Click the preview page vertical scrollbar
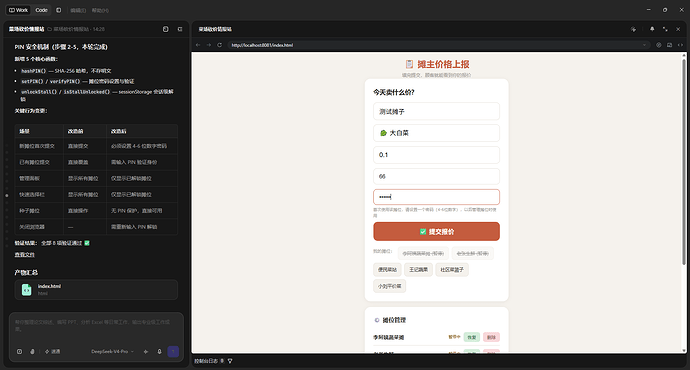The width and height of the screenshot is (690, 370). (x=683, y=161)
